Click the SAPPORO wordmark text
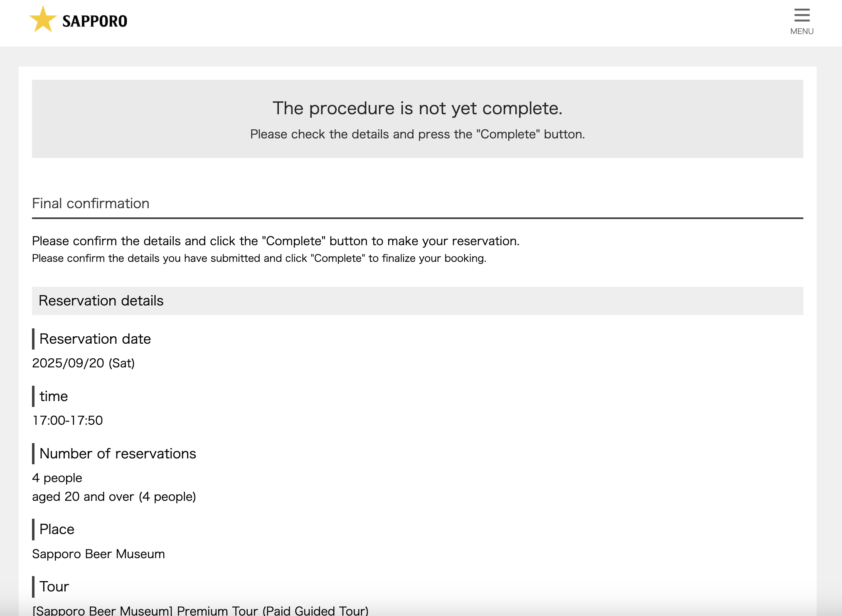 coord(95,21)
